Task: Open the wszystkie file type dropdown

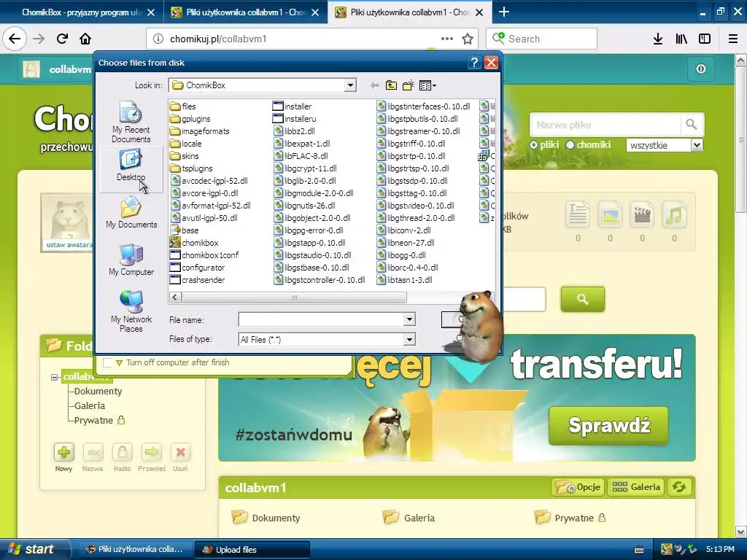Action: [x=665, y=145]
